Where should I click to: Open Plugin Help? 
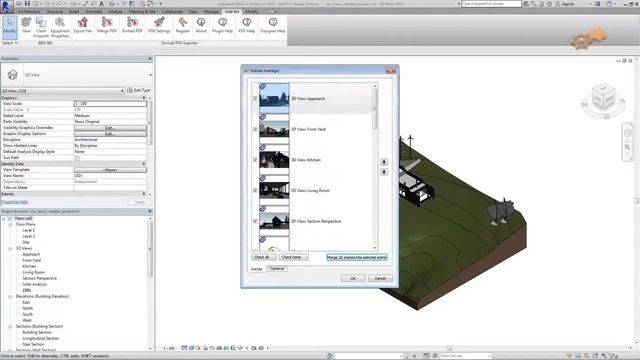[x=222, y=25]
